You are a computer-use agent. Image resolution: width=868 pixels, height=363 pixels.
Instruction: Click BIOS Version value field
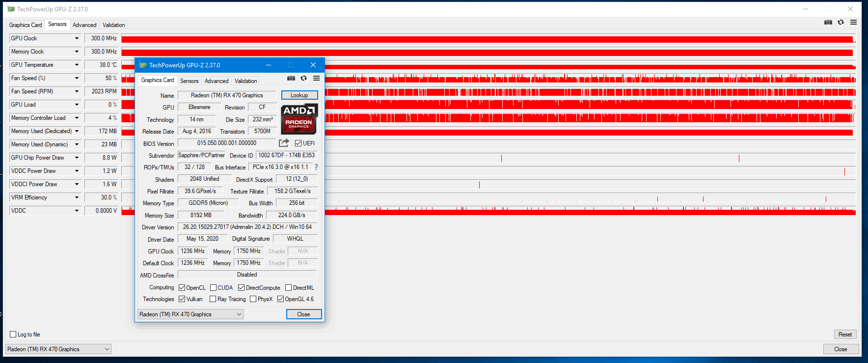227,143
